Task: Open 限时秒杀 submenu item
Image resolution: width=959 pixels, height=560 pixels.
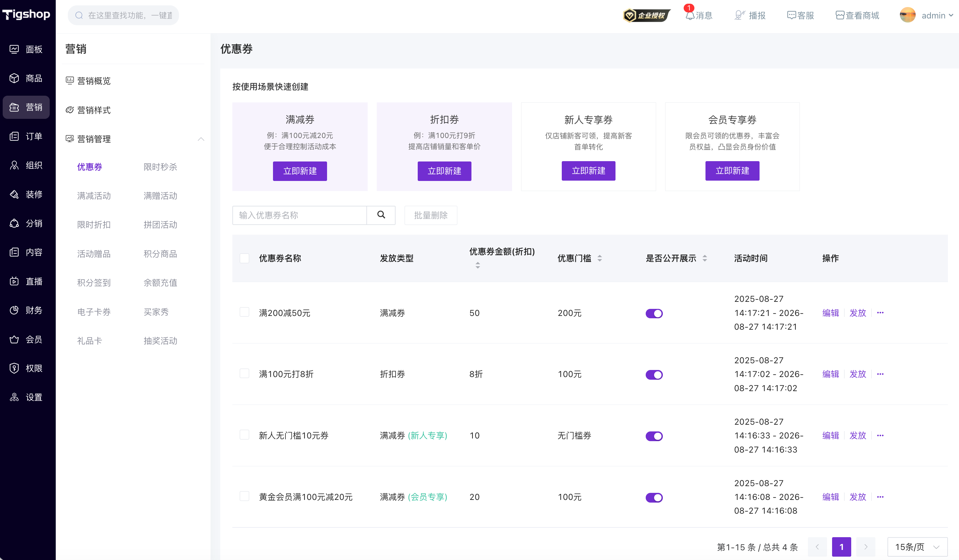Action: pyautogui.click(x=160, y=167)
